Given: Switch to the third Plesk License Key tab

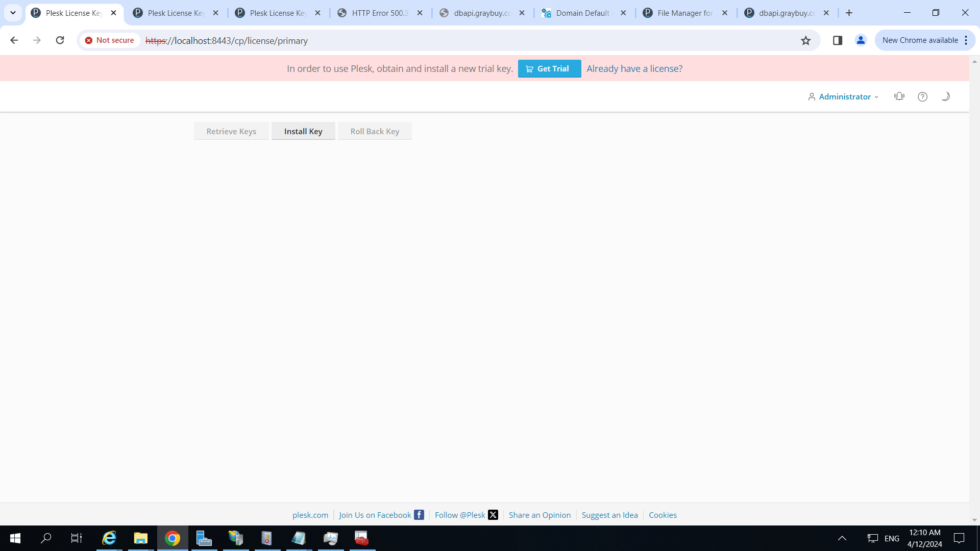Looking at the screenshot, I should (278, 13).
